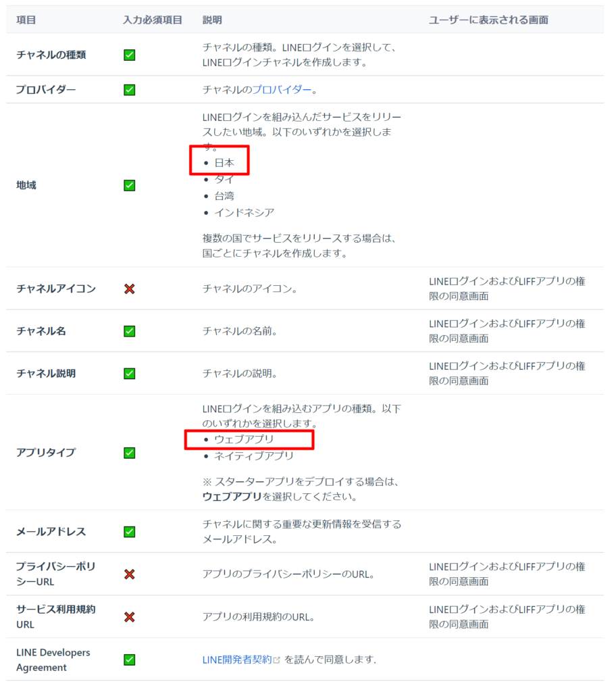The image size is (616, 692).
Task: Click the チャネル説明 row green checkmark
Action: point(129,374)
